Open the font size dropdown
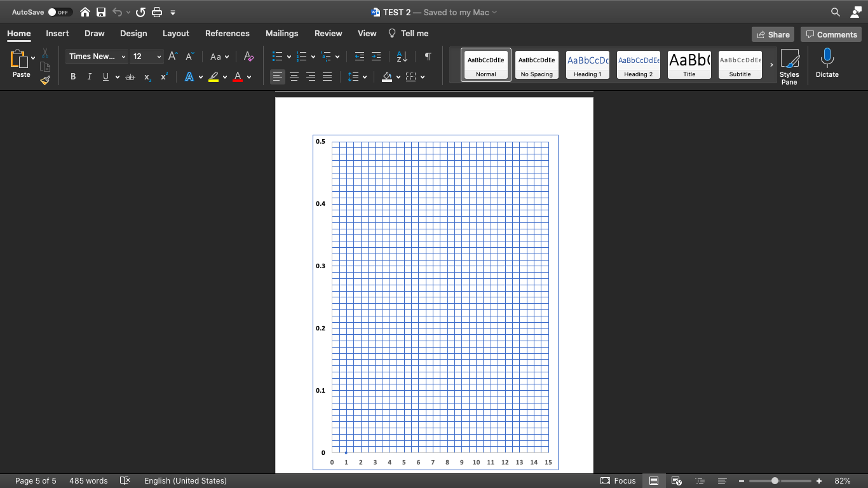 click(x=157, y=57)
